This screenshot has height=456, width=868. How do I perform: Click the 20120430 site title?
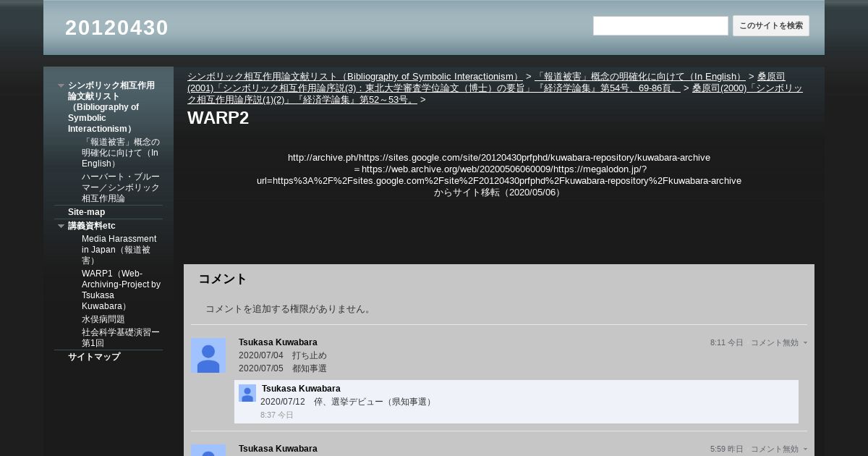coord(116,28)
